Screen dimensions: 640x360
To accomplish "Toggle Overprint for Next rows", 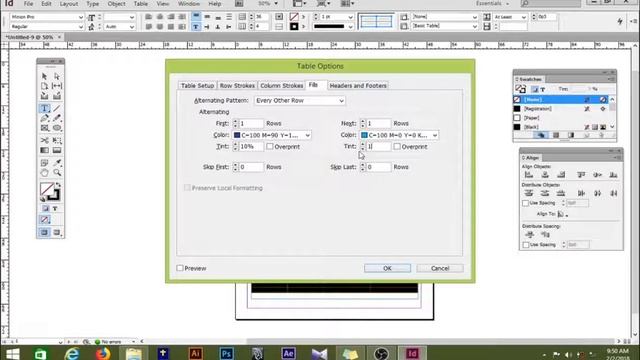I will 397,146.
